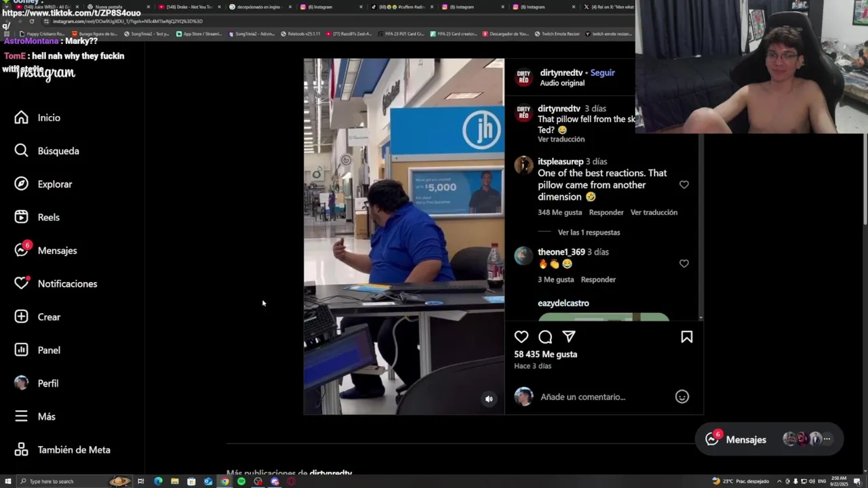The height and width of the screenshot is (488, 868).
Task: Open Reels from the sidebar
Action: point(37,218)
